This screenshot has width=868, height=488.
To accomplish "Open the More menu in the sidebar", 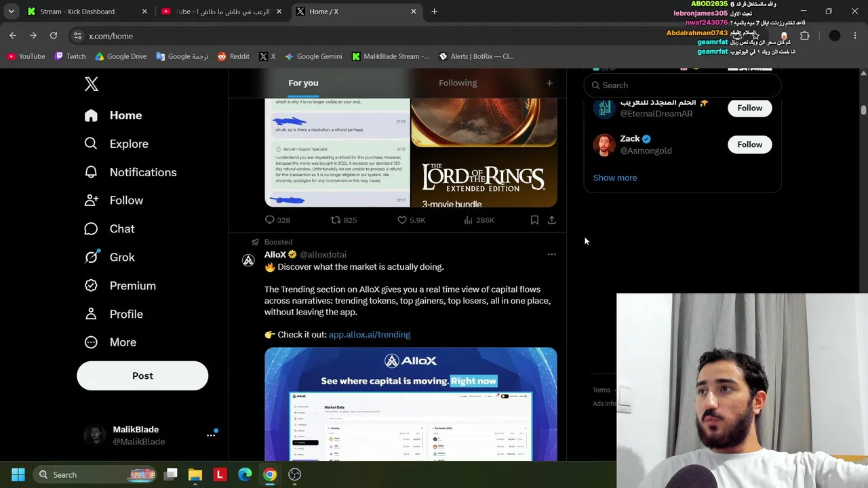I will [110, 342].
